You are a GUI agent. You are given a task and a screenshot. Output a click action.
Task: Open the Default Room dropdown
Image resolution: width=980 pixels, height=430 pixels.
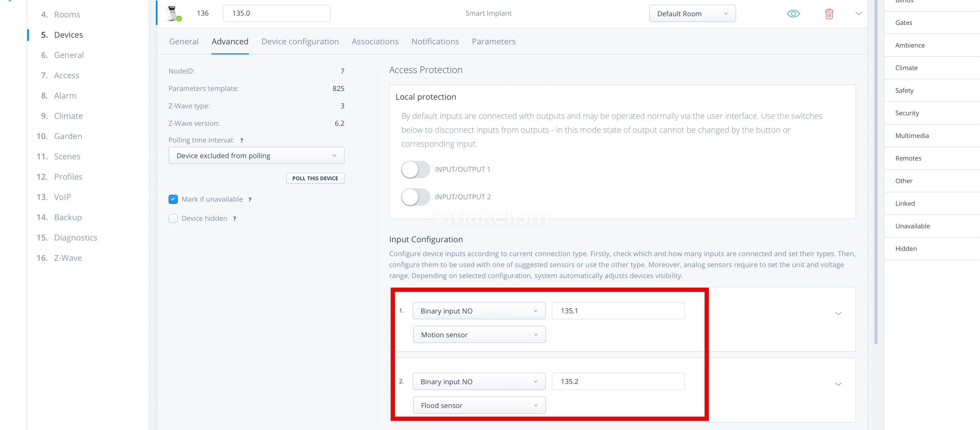click(692, 14)
